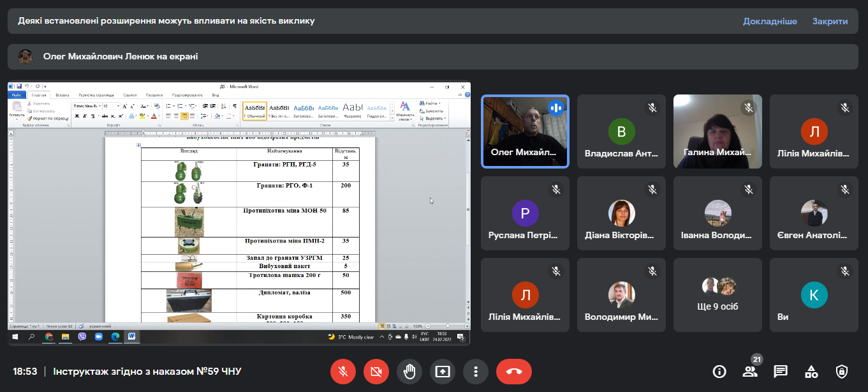Open host controls lock icon

tap(842, 372)
